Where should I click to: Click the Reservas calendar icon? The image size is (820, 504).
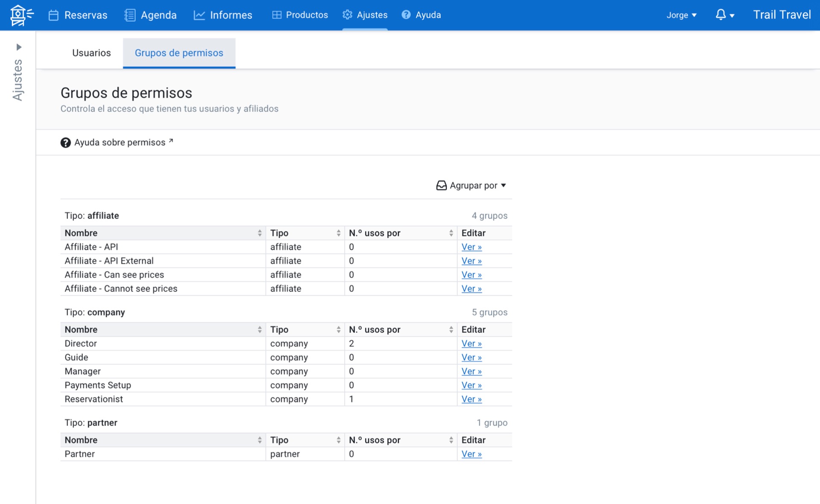pyautogui.click(x=53, y=15)
